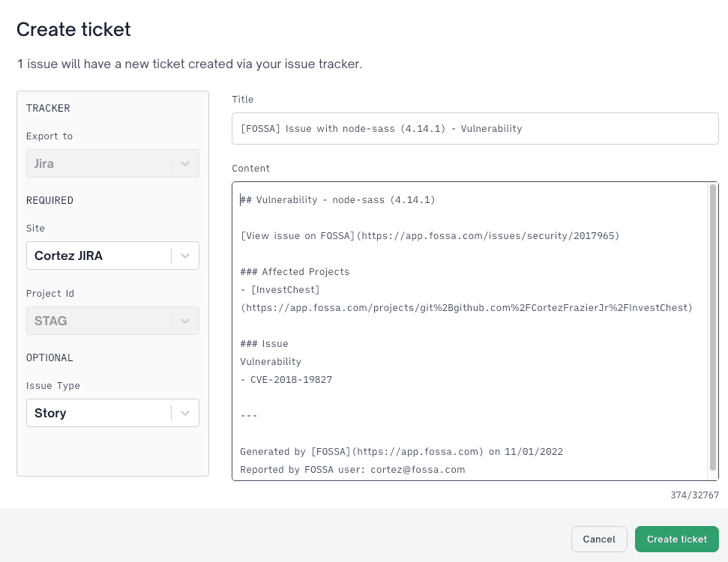Click the projects URL line with CortezFrazierJr
This screenshot has width=728, height=562.
pos(466,308)
